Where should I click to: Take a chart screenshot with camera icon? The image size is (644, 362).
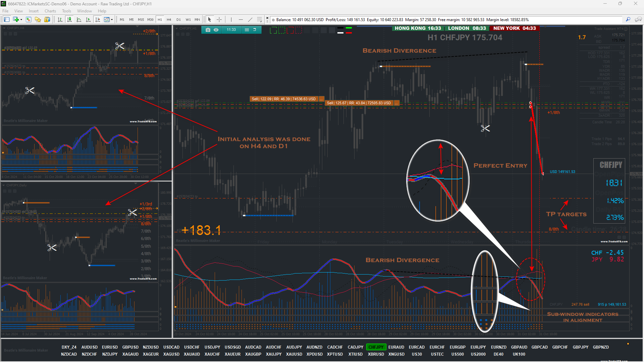[x=208, y=30]
